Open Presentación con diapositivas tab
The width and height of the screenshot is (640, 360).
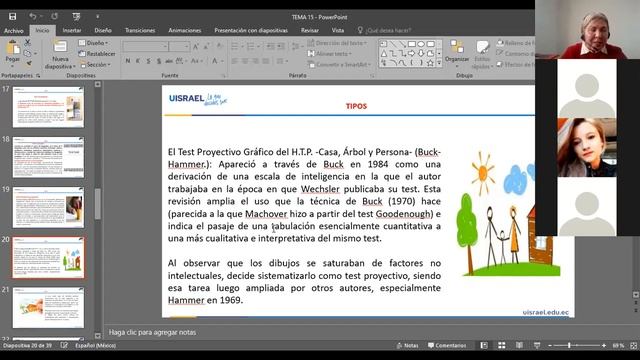251,31
